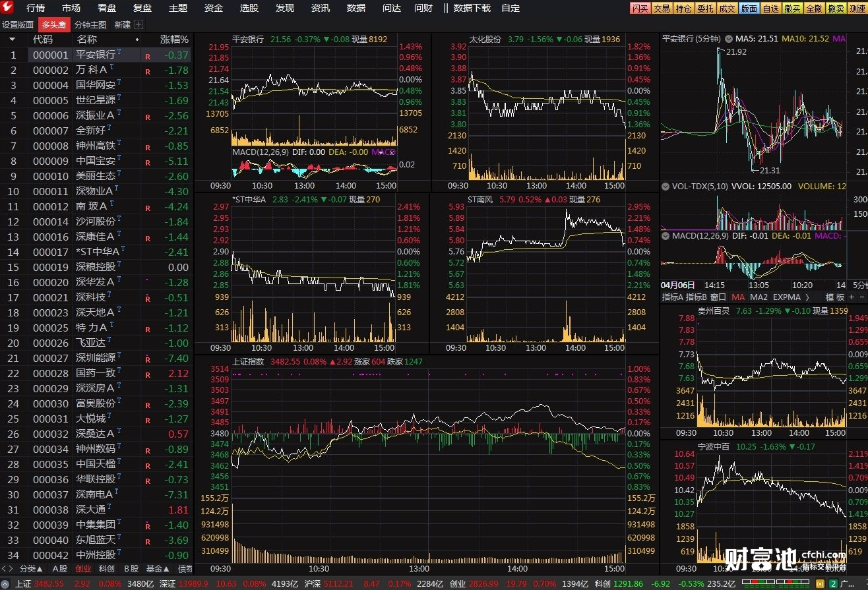Open 数据下载 menu item
The height and width of the screenshot is (590, 868).
click(x=472, y=8)
